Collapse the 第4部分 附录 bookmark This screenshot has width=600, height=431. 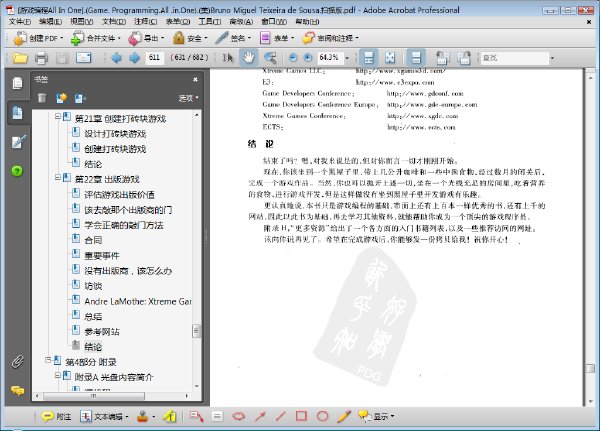48,360
